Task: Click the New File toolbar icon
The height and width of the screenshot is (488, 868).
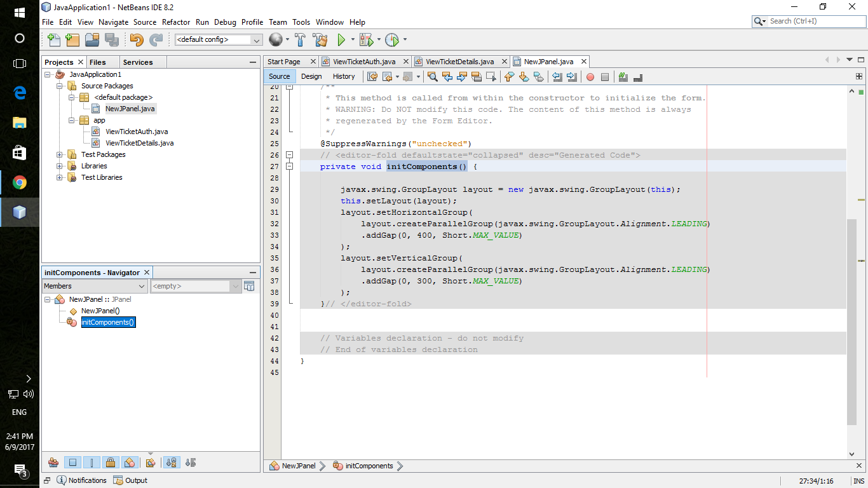Action: [x=54, y=40]
